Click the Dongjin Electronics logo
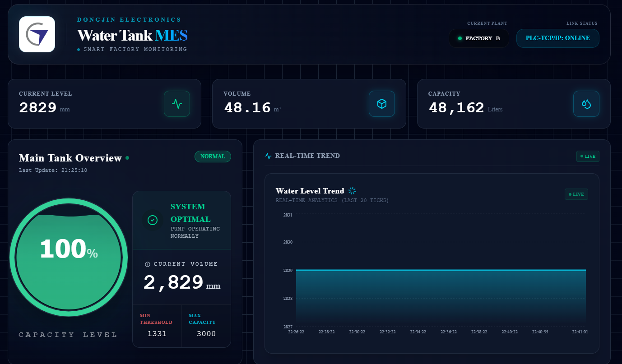Screen dimensions: 622x364 tap(37, 34)
